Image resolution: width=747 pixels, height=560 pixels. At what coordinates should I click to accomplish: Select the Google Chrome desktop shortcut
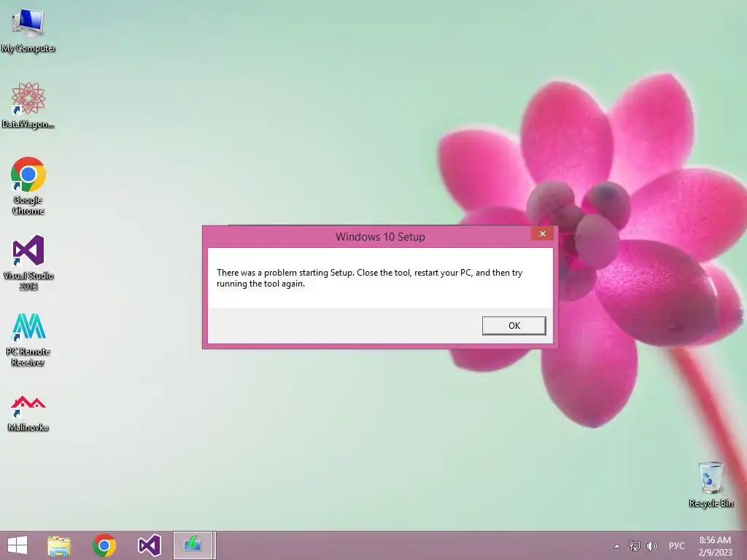[28, 186]
